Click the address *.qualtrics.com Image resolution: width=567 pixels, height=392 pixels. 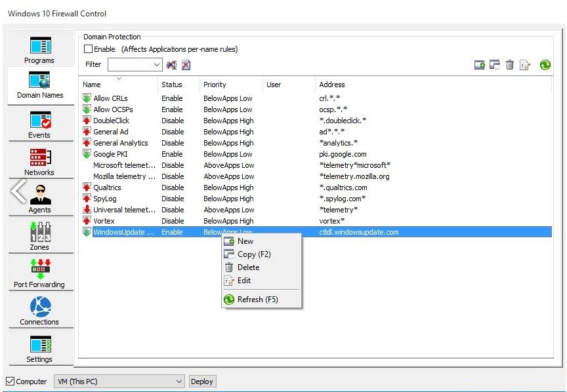tap(343, 187)
